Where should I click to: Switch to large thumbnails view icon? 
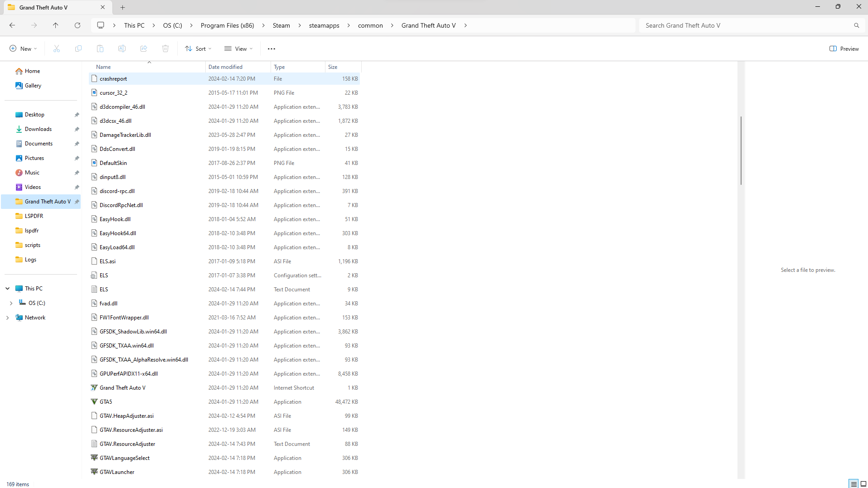click(x=863, y=484)
